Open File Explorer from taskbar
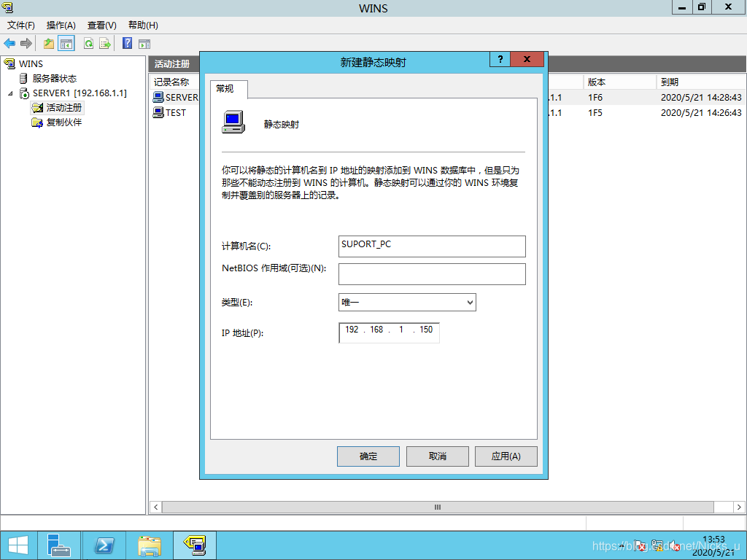 point(149,545)
